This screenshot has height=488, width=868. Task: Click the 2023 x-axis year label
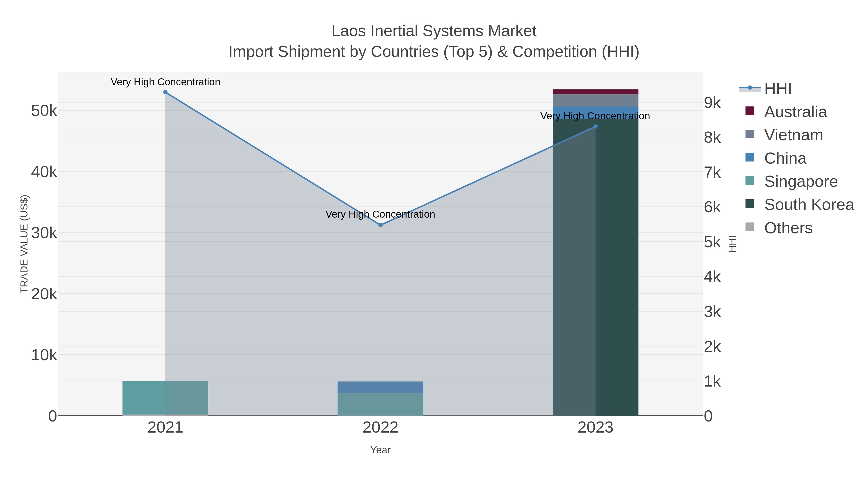pos(595,428)
